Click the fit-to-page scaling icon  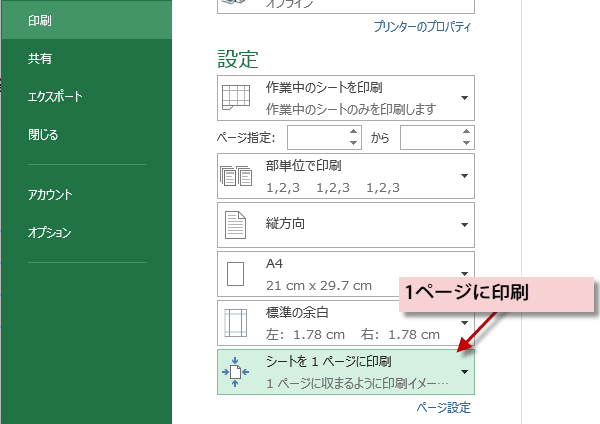pos(235,372)
